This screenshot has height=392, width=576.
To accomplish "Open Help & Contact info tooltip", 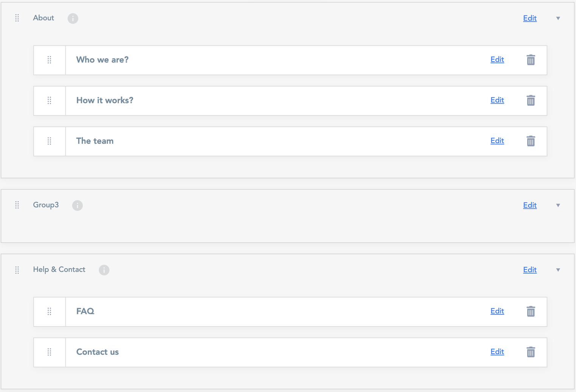I will click(x=104, y=270).
